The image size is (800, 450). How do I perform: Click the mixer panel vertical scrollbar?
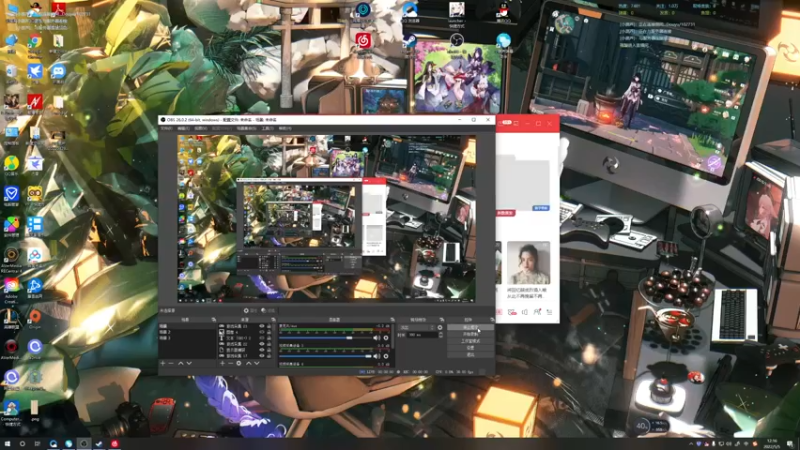pyautogui.click(x=393, y=336)
